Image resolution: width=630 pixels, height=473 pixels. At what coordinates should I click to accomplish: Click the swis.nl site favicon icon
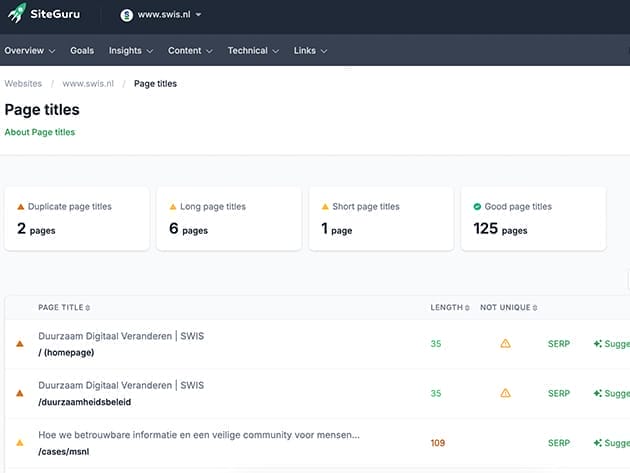127,15
